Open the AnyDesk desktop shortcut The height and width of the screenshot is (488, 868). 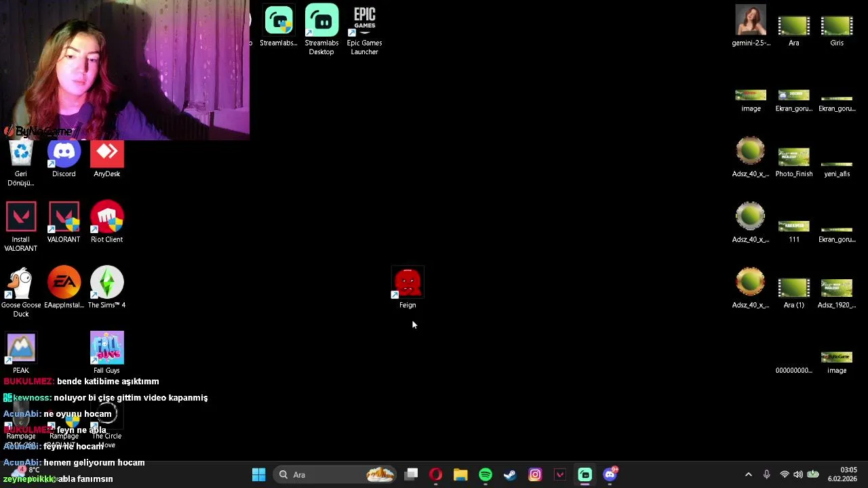point(106,160)
